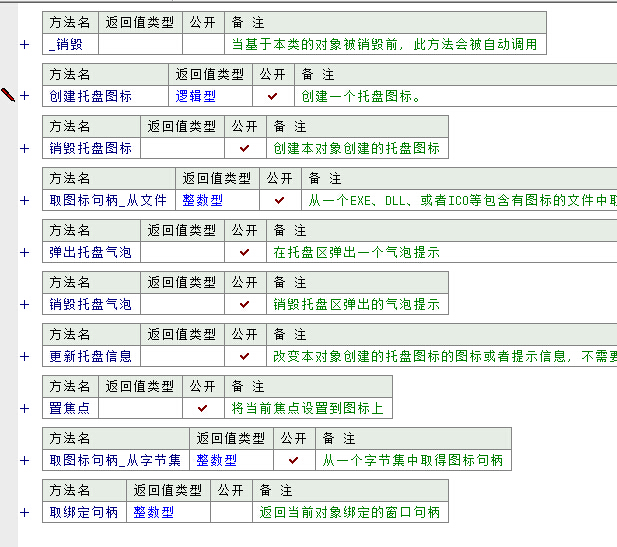This screenshot has height=547, width=617.
Task: Click 公开 header above 取绑定句柄 row
Action: [231, 490]
